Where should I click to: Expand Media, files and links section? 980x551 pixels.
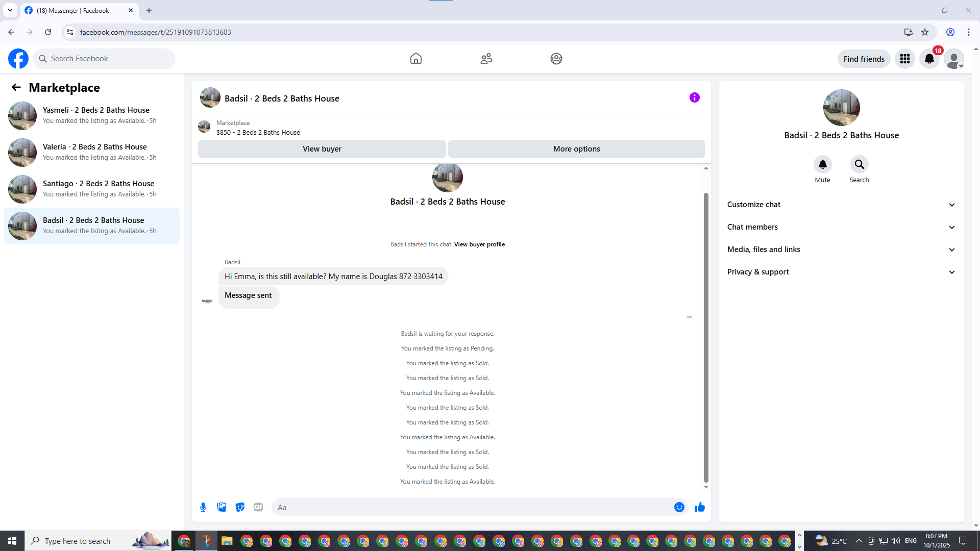[841, 249]
